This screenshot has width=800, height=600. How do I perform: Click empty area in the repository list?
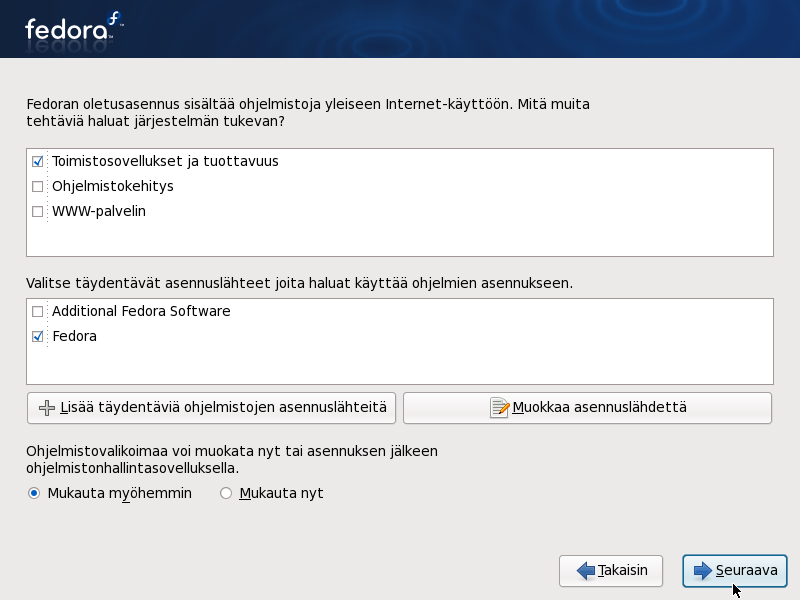(400, 365)
